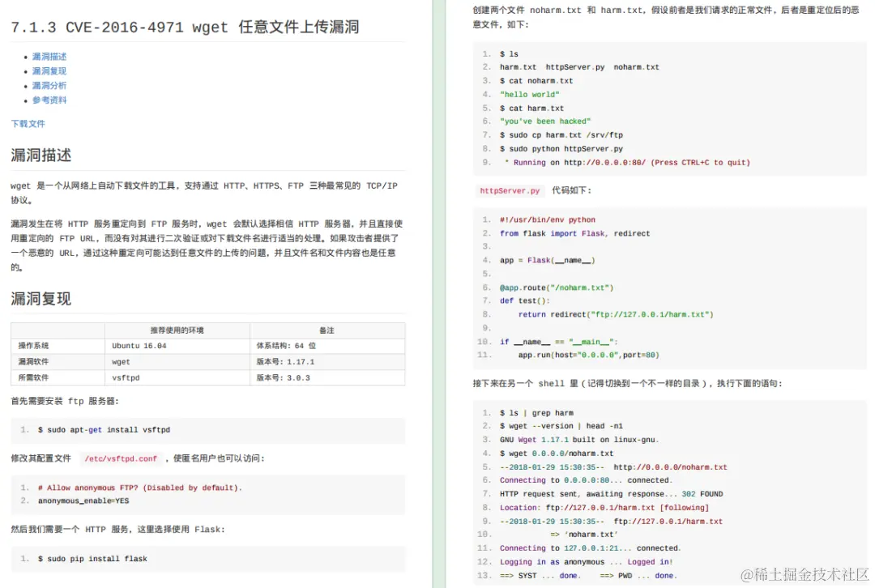The height and width of the screenshot is (588, 875).
Task: Click the => 'noharm.txt' output line
Action: click(583, 534)
